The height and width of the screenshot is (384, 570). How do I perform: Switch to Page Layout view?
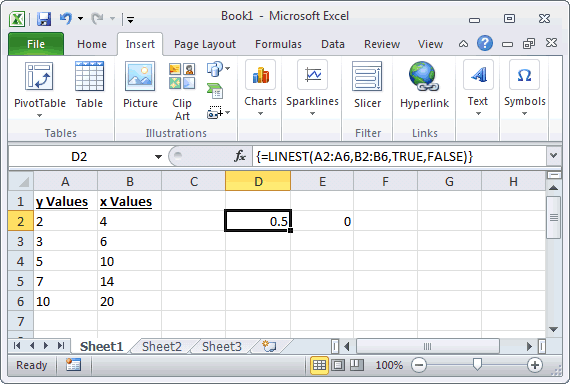coord(338,365)
